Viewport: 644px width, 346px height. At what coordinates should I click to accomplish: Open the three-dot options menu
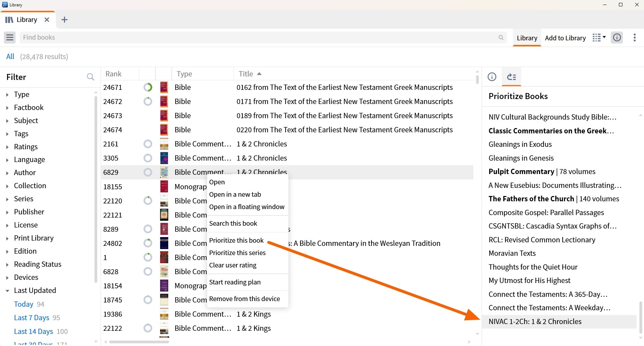pyautogui.click(x=635, y=38)
